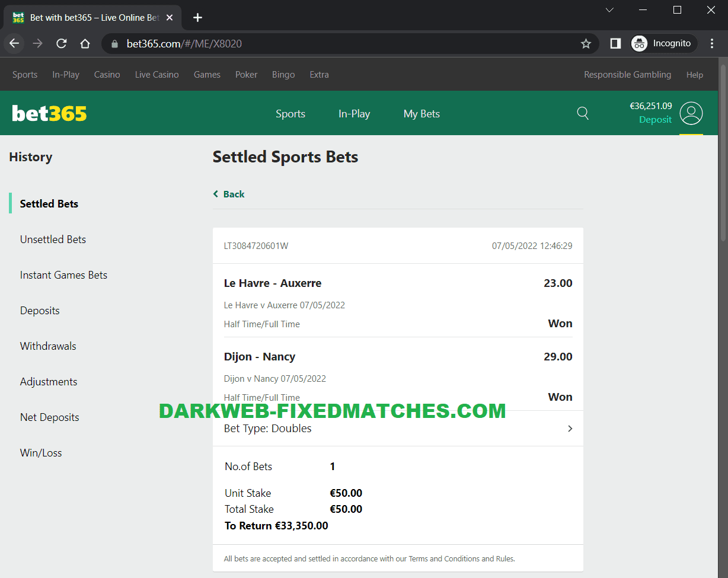Click bet reference LT3084720601W
This screenshot has width=728, height=578.
[256, 246]
